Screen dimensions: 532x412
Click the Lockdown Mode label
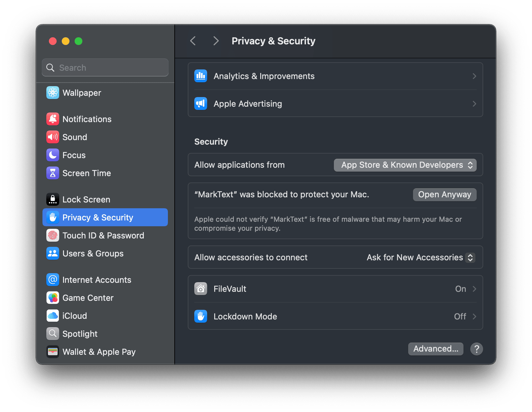tap(245, 317)
